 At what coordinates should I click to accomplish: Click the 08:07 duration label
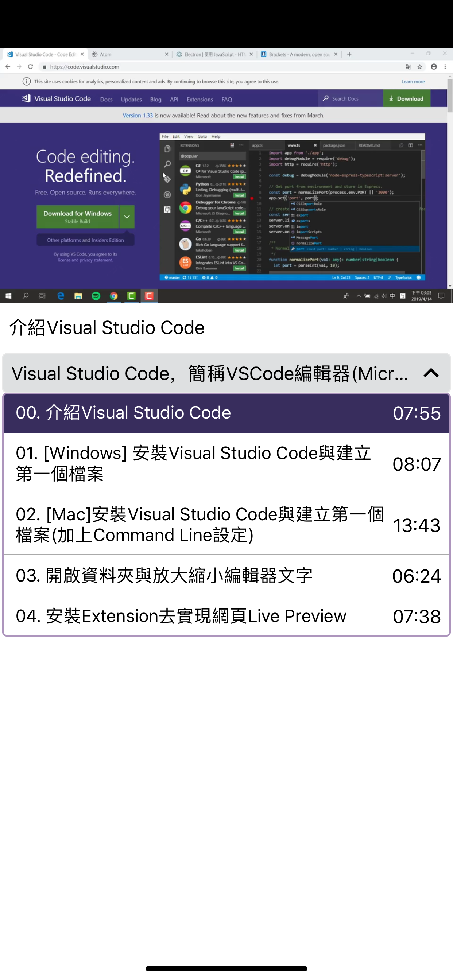click(417, 464)
